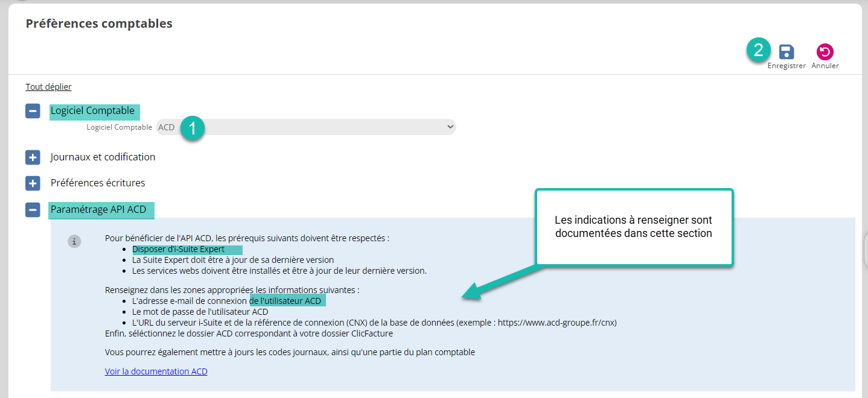Select the Préférences écritures heading text

pyautogui.click(x=98, y=183)
